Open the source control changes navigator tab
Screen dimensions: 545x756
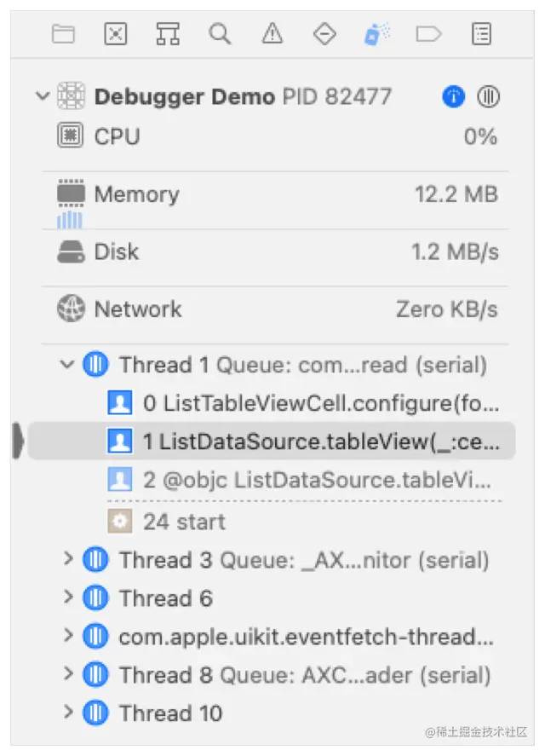tap(115, 34)
